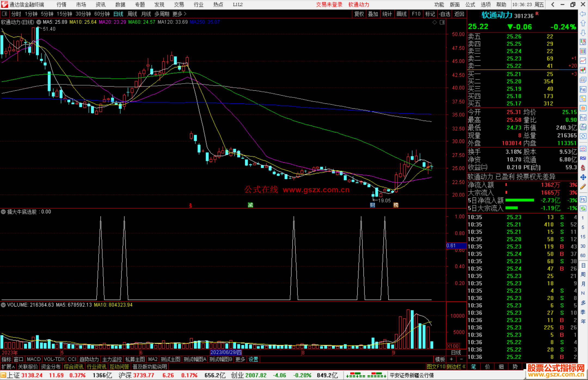Open the candlestick chart sidebar icon
The image size is (588, 380).
[x=583, y=70]
